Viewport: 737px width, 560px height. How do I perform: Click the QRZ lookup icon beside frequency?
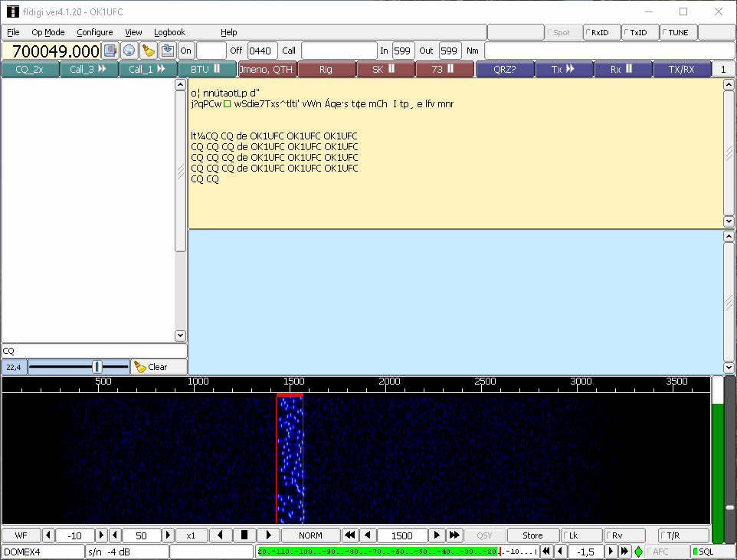[110, 51]
